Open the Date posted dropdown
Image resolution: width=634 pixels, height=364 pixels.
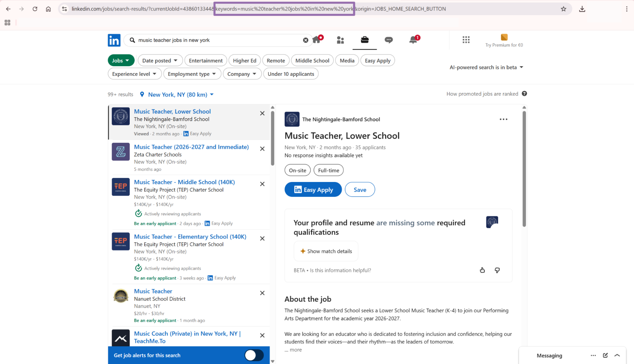pyautogui.click(x=160, y=61)
